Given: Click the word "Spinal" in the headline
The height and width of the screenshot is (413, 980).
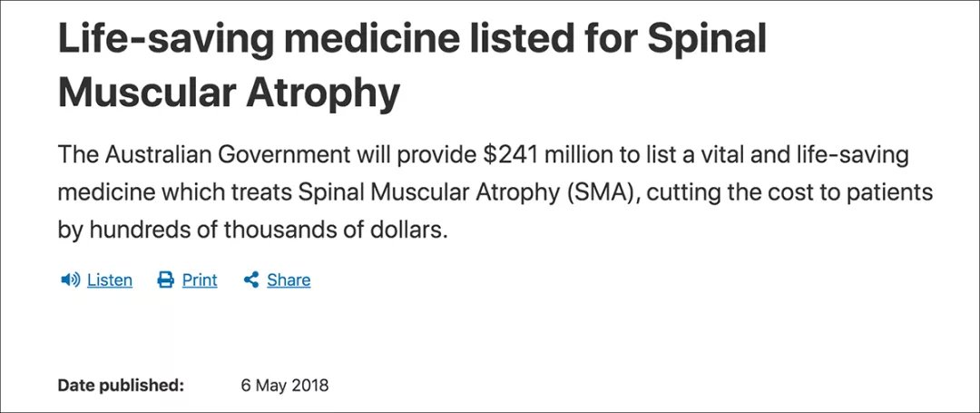Looking at the screenshot, I should pyautogui.click(x=706, y=39).
